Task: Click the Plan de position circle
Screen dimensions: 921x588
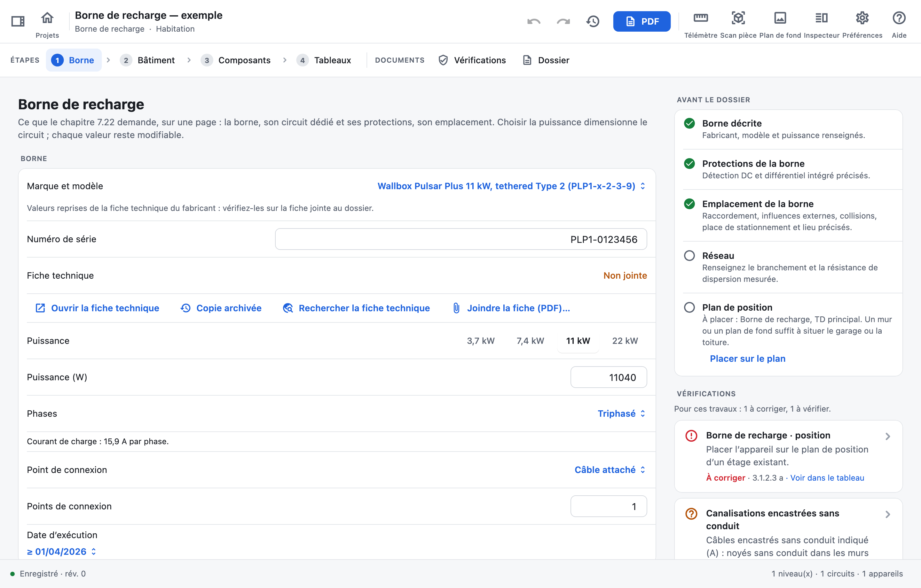Action: (689, 307)
